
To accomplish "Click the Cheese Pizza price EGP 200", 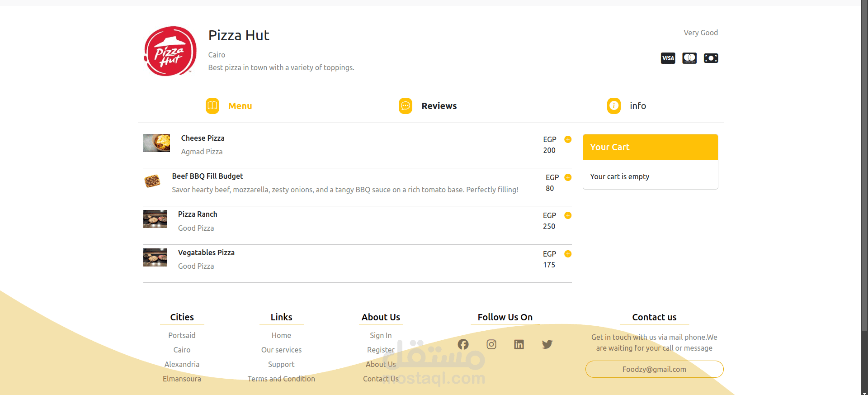I will (x=550, y=145).
